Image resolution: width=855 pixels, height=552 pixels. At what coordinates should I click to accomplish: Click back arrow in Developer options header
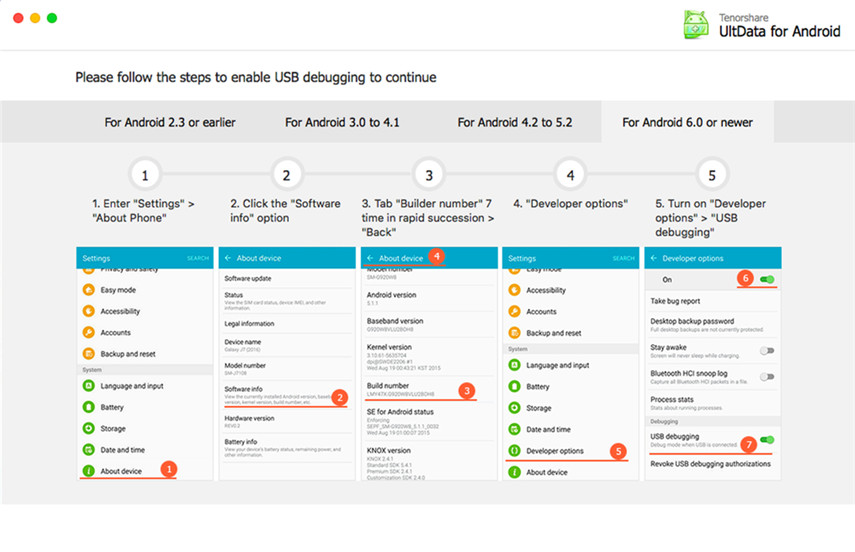(x=653, y=258)
